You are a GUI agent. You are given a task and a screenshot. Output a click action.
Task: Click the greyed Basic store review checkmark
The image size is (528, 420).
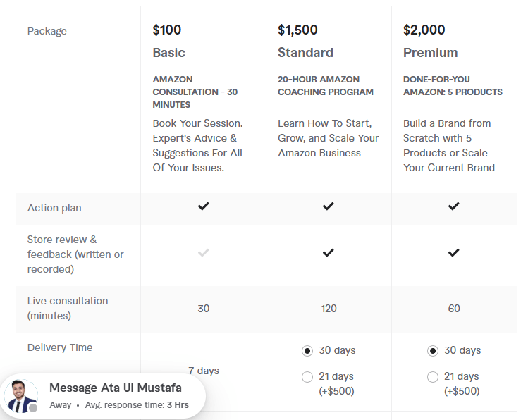pyautogui.click(x=204, y=252)
